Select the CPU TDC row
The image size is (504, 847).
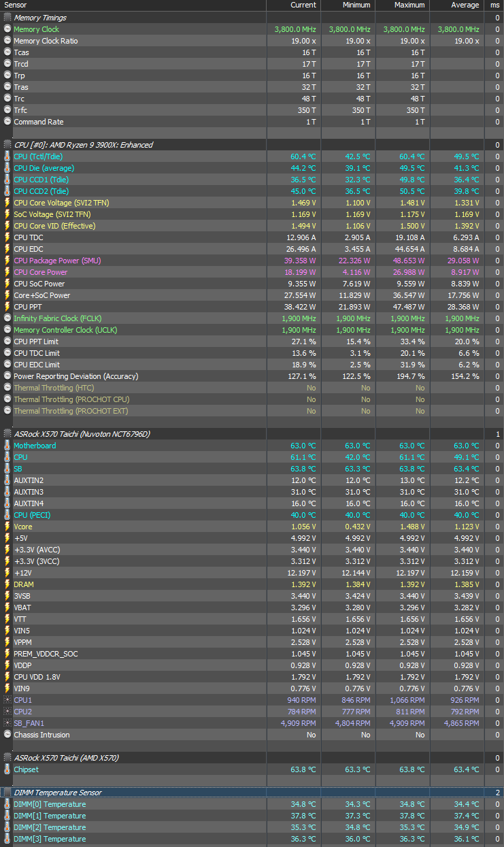pyautogui.click(x=252, y=237)
